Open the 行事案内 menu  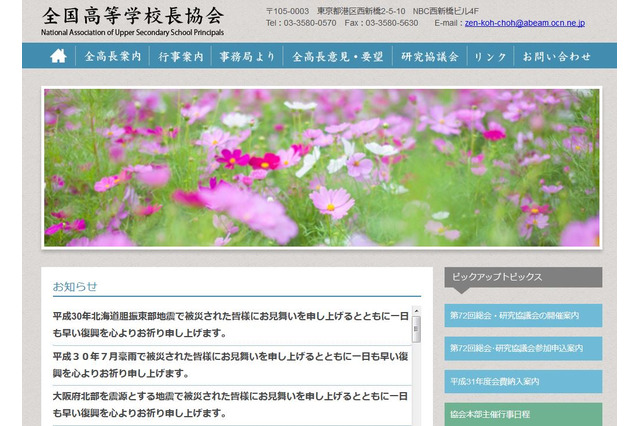pyautogui.click(x=180, y=56)
